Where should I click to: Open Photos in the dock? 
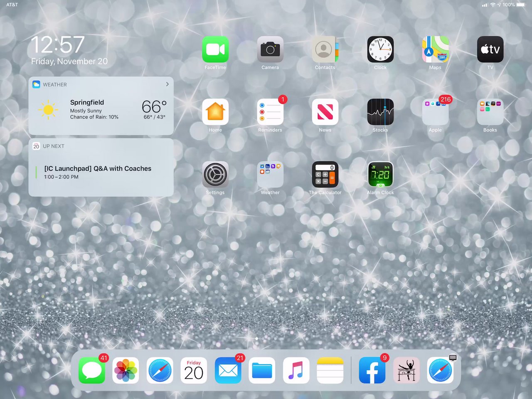tap(126, 370)
